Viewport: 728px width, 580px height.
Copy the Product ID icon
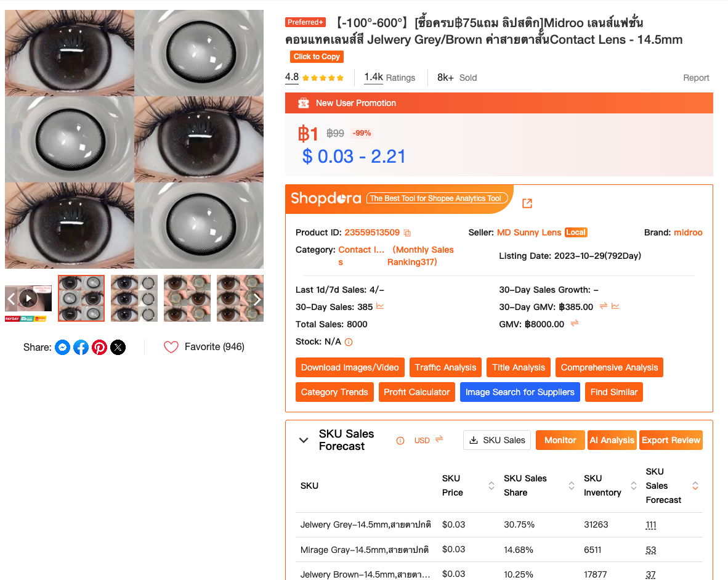coord(407,233)
